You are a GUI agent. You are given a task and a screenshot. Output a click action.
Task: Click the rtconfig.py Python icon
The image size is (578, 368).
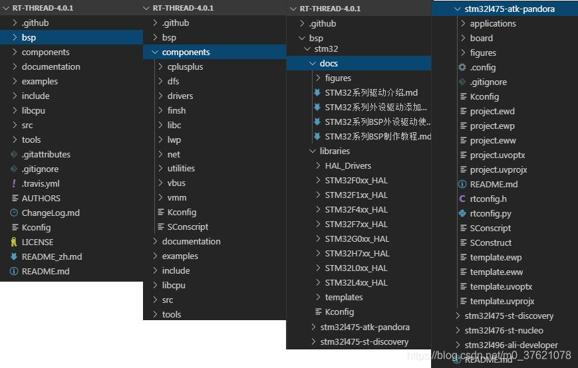point(462,213)
